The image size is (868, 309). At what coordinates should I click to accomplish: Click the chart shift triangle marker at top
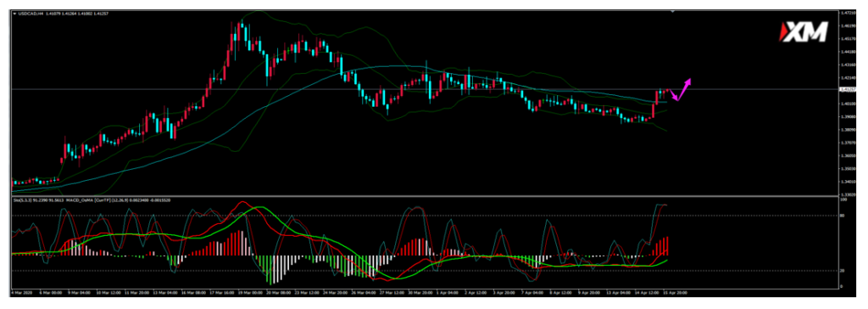(672, 11)
